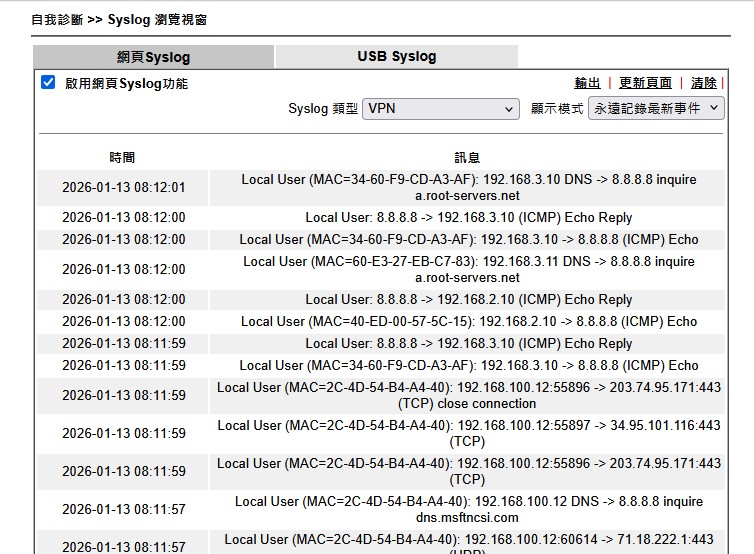
Task: Click the 192.168.3.11 DNS inquire message
Action: 468,269
